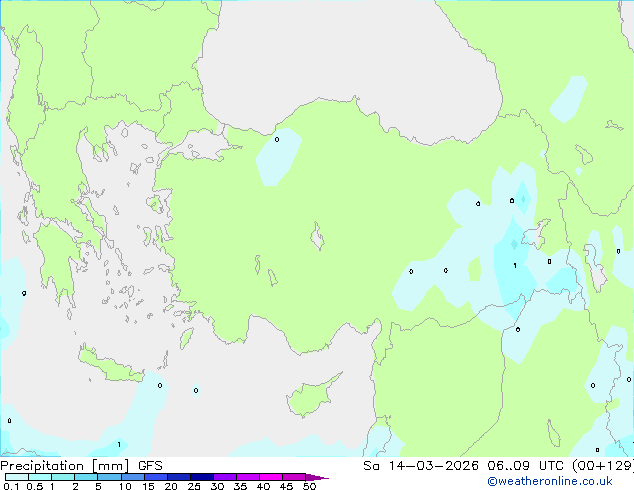Click the legend scale label '0.1'

[x=10, y=486]
